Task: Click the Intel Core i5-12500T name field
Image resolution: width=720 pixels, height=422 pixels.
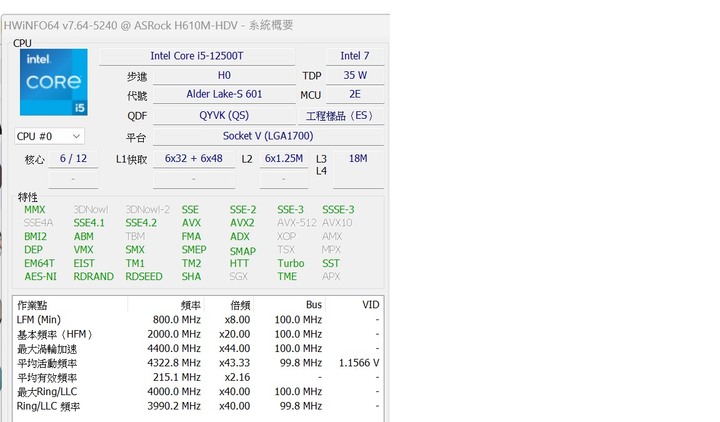Action: (x=197, y=56)
